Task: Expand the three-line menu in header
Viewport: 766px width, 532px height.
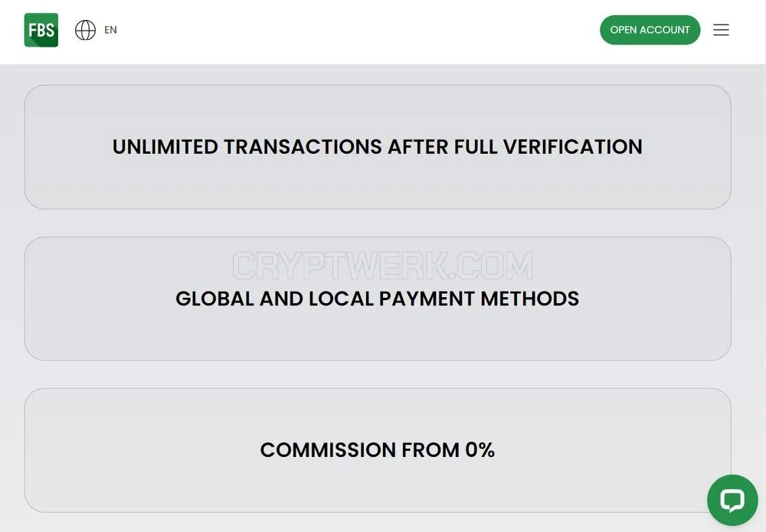Action: 721,30
